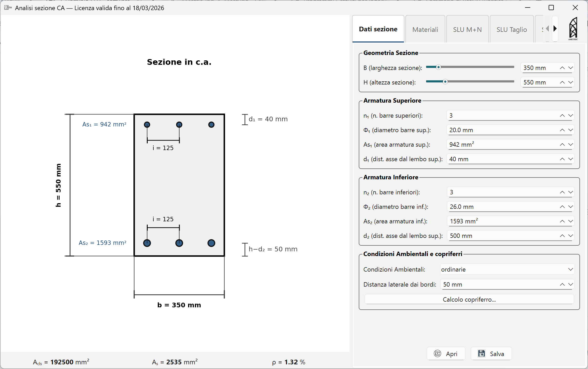Decrease H altezza sezione with down arrow
Image resolution: width=588 pixels, height=369 pixels.
tap(570, 82)
